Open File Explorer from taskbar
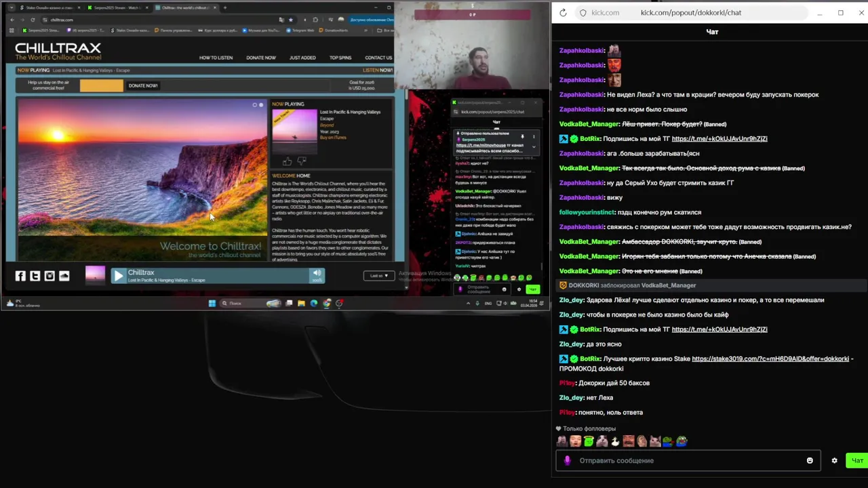Screen dimensions: 868x488 301,303
